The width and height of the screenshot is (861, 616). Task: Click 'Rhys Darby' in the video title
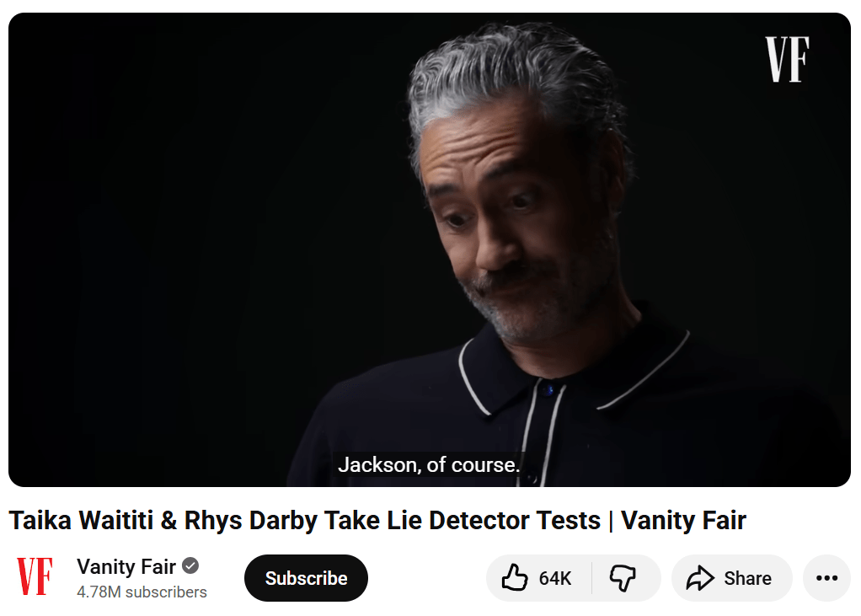(251, 521)
